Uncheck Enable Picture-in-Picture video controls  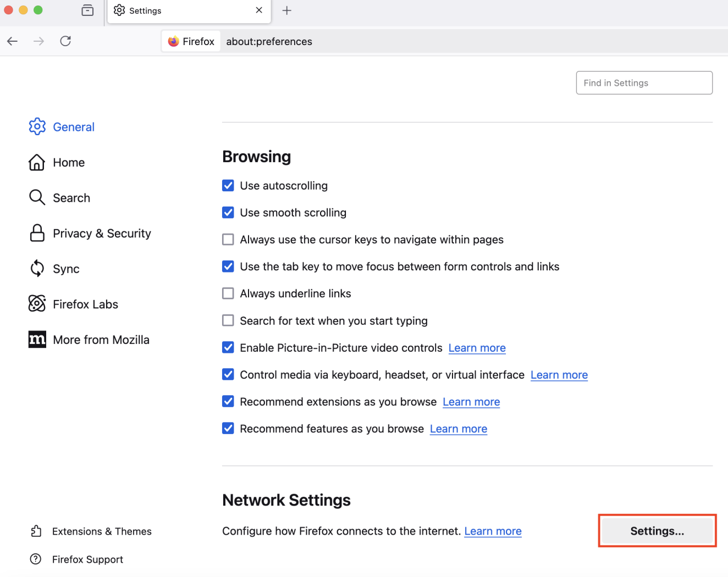(x=228, y=347)
